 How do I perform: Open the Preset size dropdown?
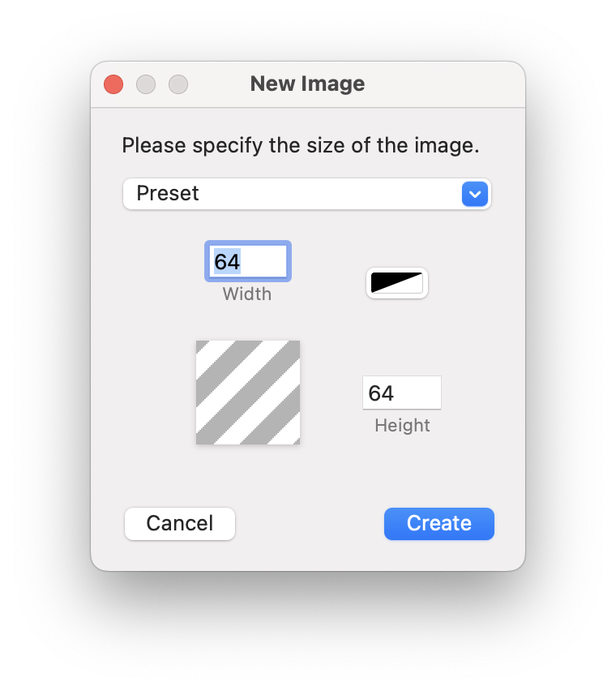click(x=306, y=194)
